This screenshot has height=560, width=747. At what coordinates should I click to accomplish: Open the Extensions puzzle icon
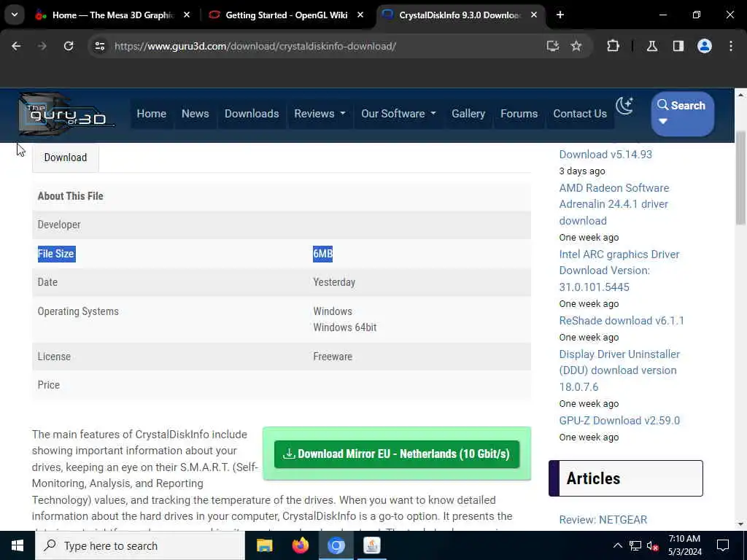[613, 46]
